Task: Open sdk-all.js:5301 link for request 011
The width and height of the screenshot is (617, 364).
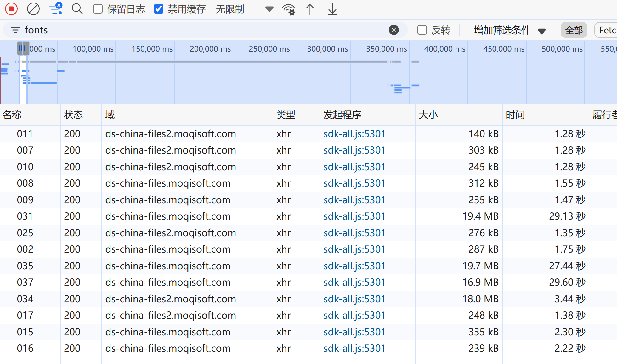Action: pyautogui.click(x=354, y=134)
